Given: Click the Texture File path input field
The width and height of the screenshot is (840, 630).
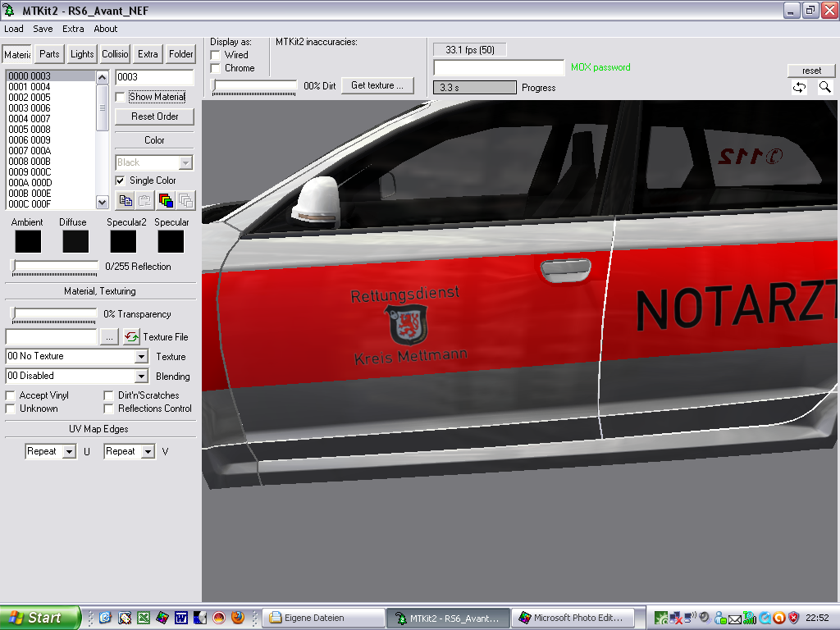Looking at the screenshot, I should [52, 337].
